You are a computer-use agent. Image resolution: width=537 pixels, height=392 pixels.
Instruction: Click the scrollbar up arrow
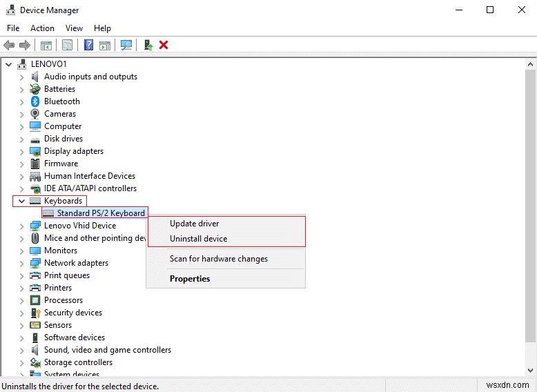point(530,64)
